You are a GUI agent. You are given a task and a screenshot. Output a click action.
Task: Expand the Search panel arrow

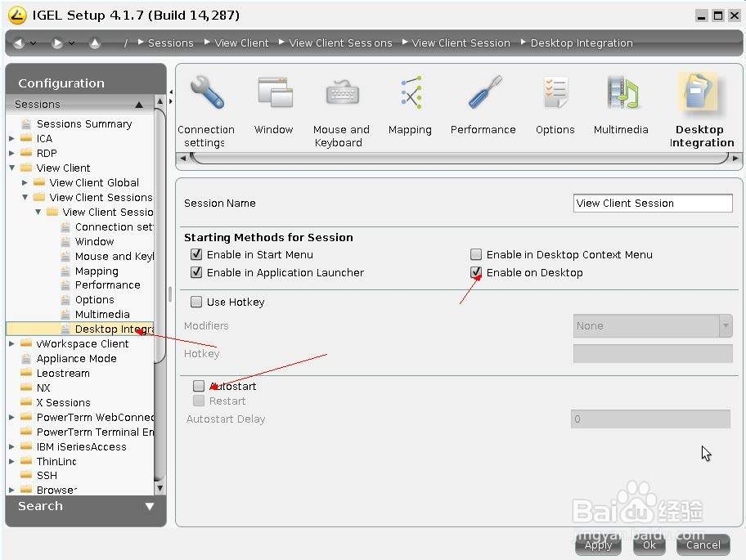pos(150,506)
